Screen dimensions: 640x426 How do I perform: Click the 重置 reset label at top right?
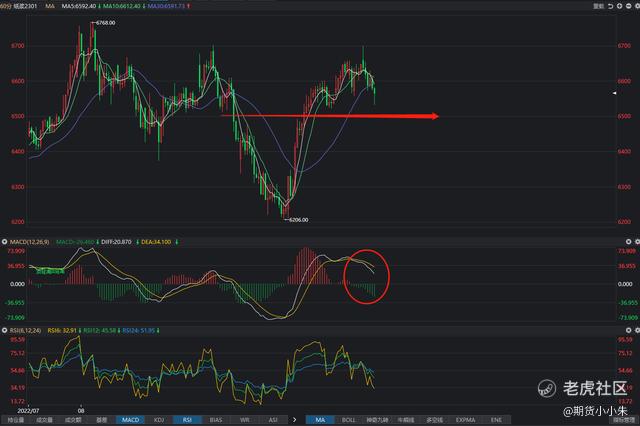click(x=598, y=6)
